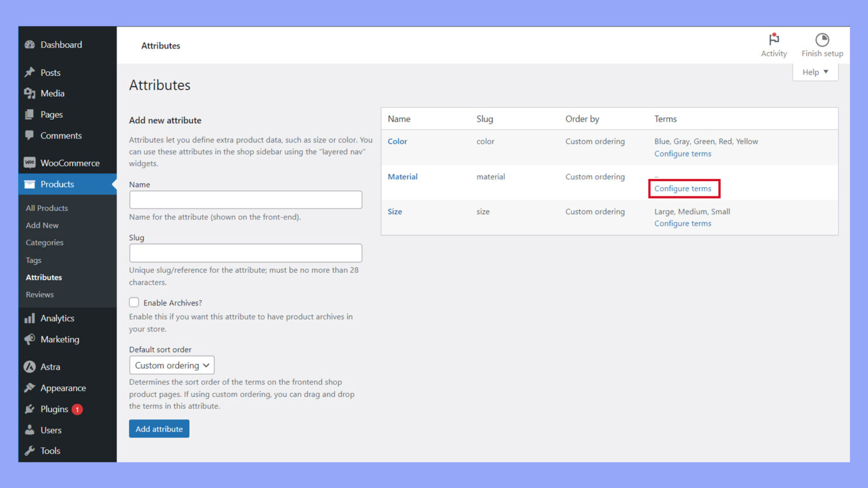Open the Activity flag icon in the toolbar

774,40
